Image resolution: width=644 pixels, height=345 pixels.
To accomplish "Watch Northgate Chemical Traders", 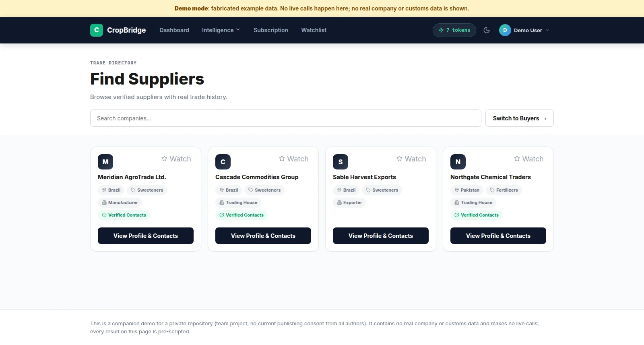I will pos(529,159).
